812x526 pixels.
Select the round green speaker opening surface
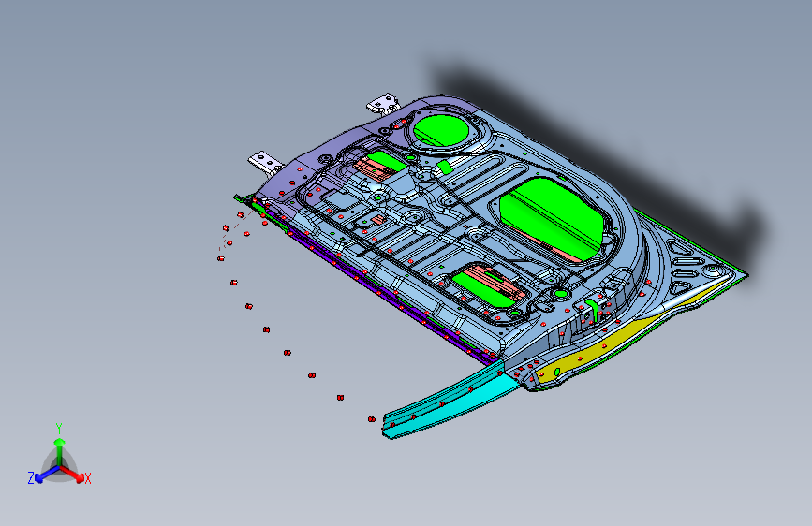pyautogui.click(x=441, y=130)
